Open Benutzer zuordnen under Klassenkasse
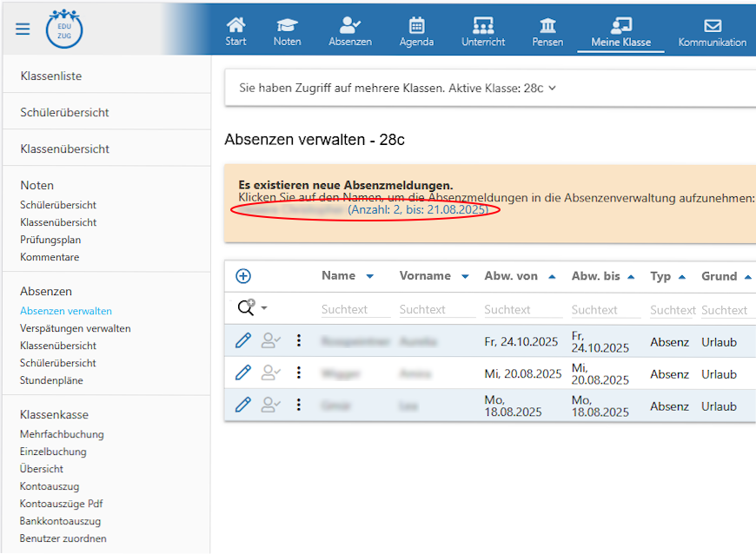This screenshot has width=756, height=554. coord(63,538)
